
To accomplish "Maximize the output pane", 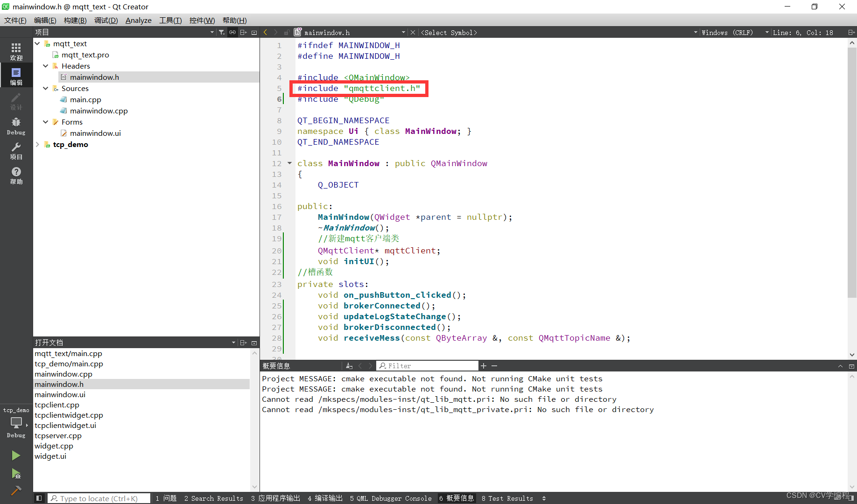I will 840,366.
